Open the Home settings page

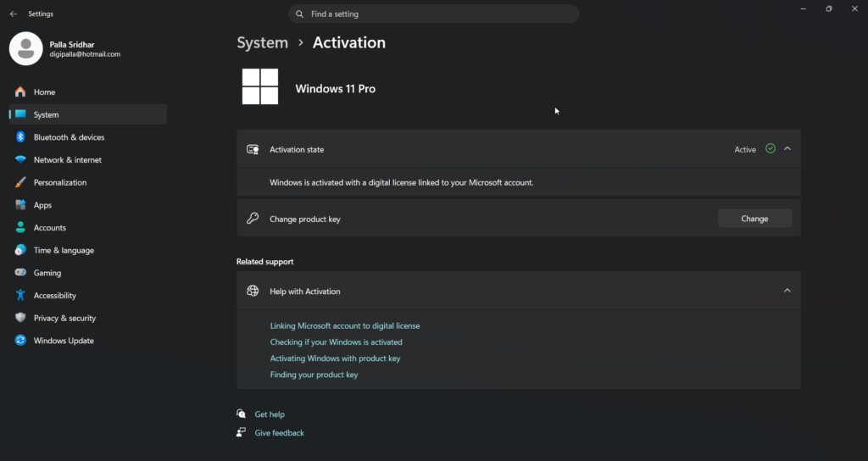(88, 92)
